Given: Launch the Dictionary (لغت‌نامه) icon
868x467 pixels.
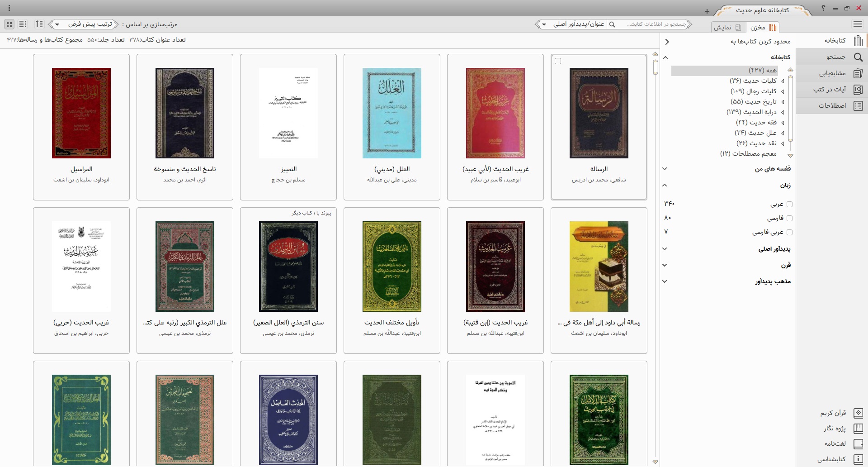Looking at the screenshot, I should tap(858, 444).
